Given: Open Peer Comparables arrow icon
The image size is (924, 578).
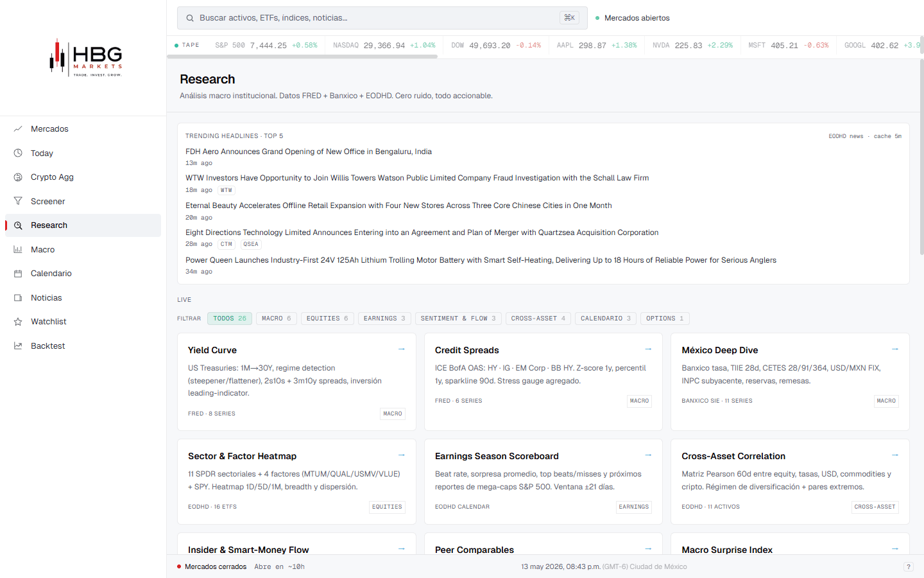Looking at the screenshot, I should coord(648,549).
